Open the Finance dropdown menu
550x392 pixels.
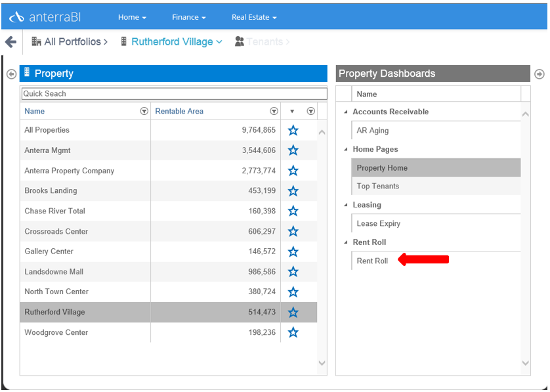189,17
